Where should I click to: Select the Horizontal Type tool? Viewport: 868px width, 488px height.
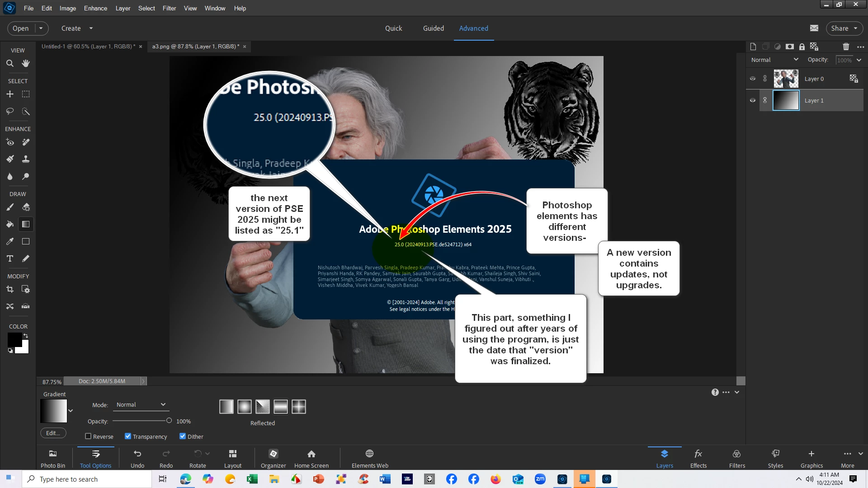coord(9,258)
